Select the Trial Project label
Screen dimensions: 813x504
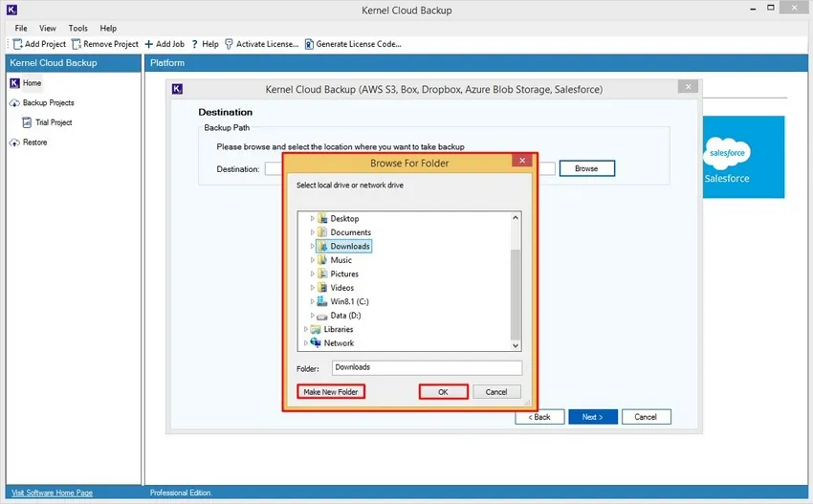point(54,122)
